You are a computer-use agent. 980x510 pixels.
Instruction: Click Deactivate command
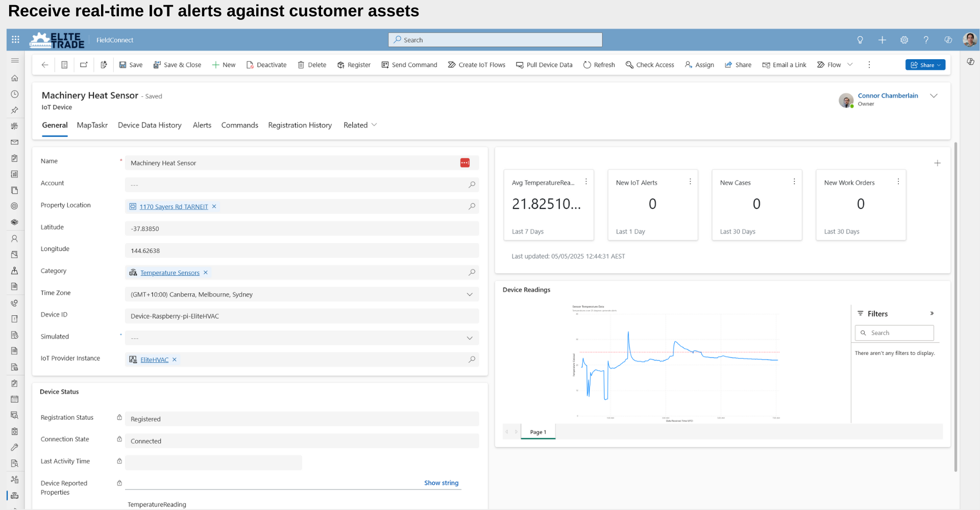click(266, 65)
